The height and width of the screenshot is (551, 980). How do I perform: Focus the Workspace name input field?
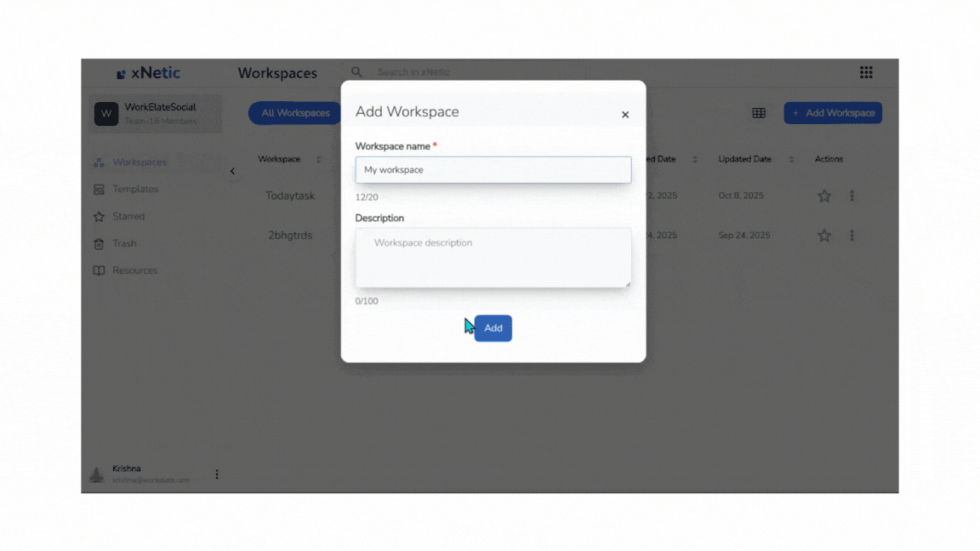point(493,170)
